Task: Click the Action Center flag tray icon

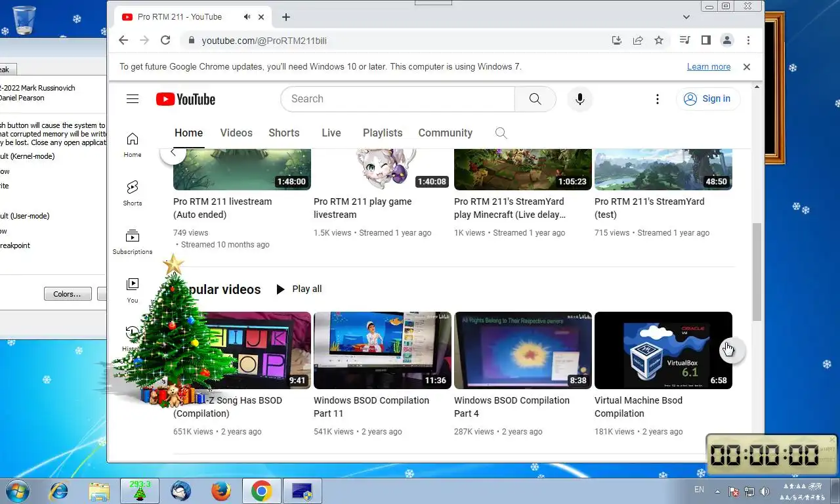Action: click(x=734, y=491)
